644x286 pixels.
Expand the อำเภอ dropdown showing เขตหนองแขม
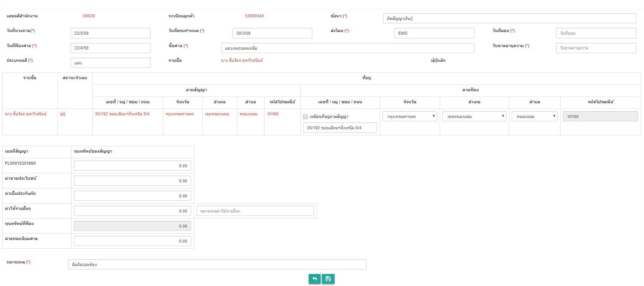(474, 116)
